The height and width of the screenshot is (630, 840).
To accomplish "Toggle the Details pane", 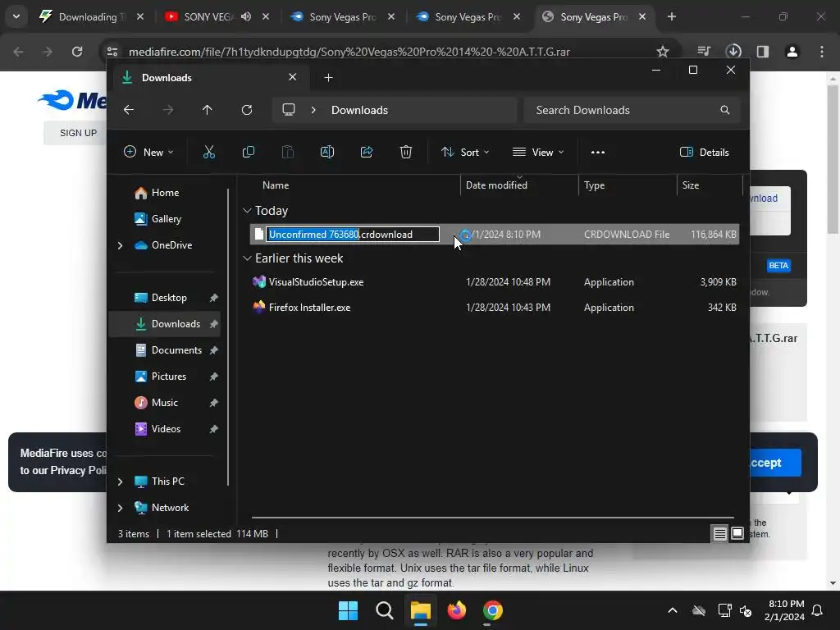I will pos(704,152).
